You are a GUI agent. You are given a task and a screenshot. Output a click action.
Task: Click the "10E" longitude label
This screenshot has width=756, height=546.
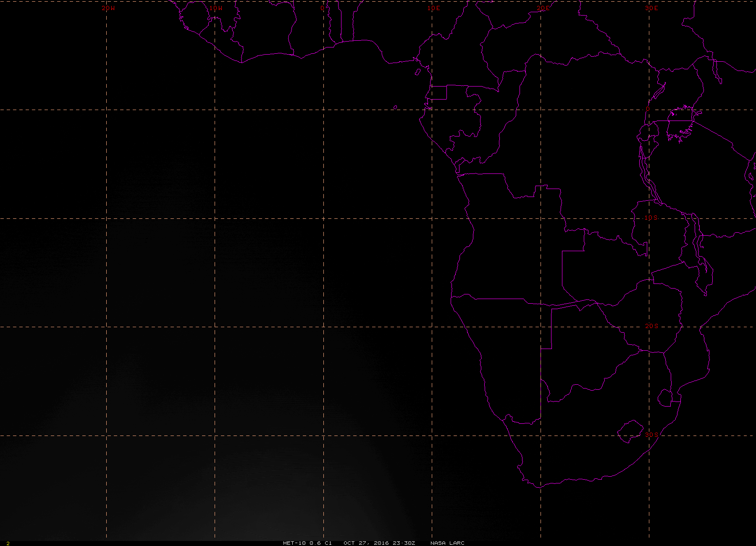tap(434, 8)
